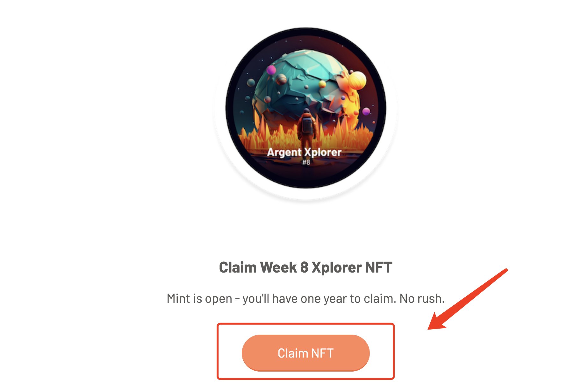Click the #8 number on the badge

(x=306, y=162)
